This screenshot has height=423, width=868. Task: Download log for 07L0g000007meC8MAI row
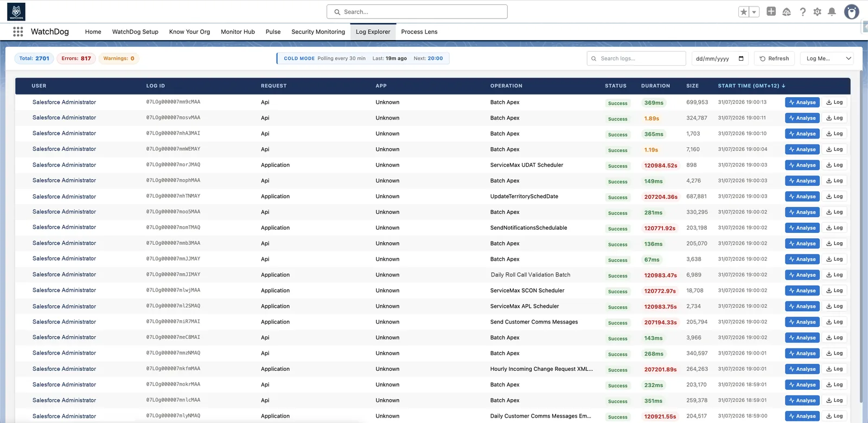(834, 338)
